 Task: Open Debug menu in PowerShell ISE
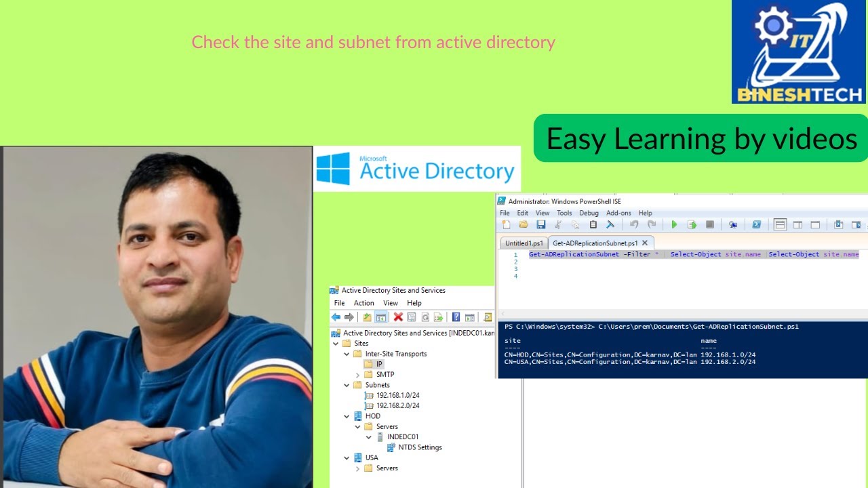pos(589,213)
